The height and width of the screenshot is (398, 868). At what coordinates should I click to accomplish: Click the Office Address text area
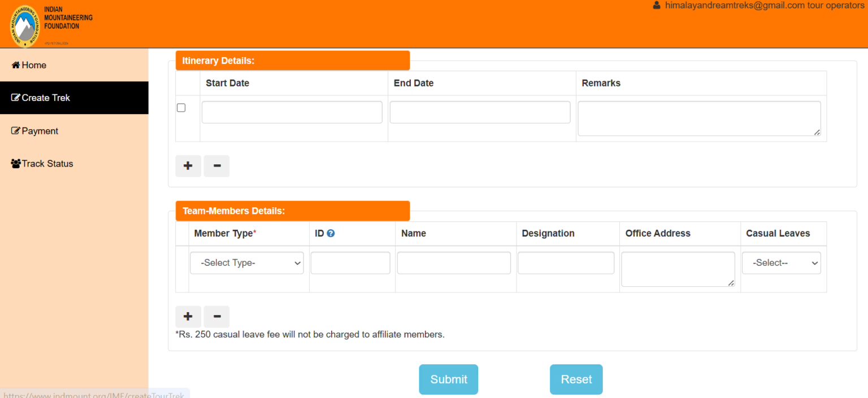[678, 269]
